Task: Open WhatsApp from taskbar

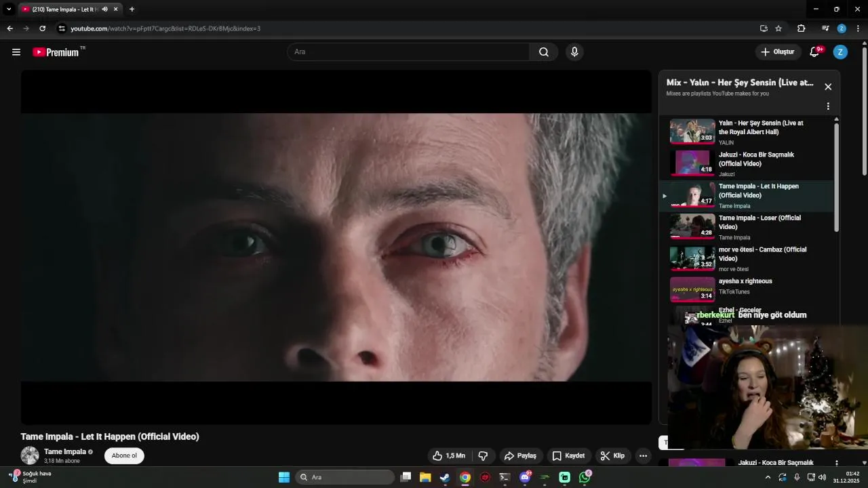Action: click(585, 477)
